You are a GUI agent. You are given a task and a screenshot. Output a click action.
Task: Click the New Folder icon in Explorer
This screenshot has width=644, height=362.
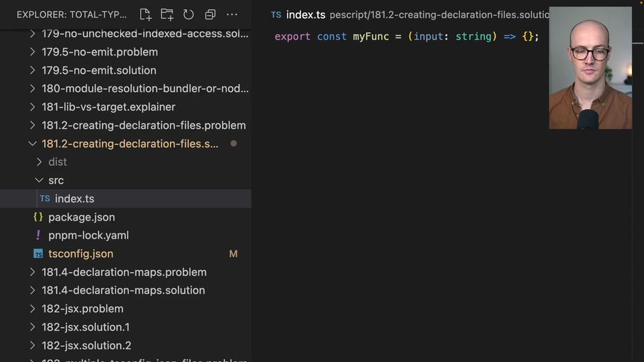(x=167, y=14)
